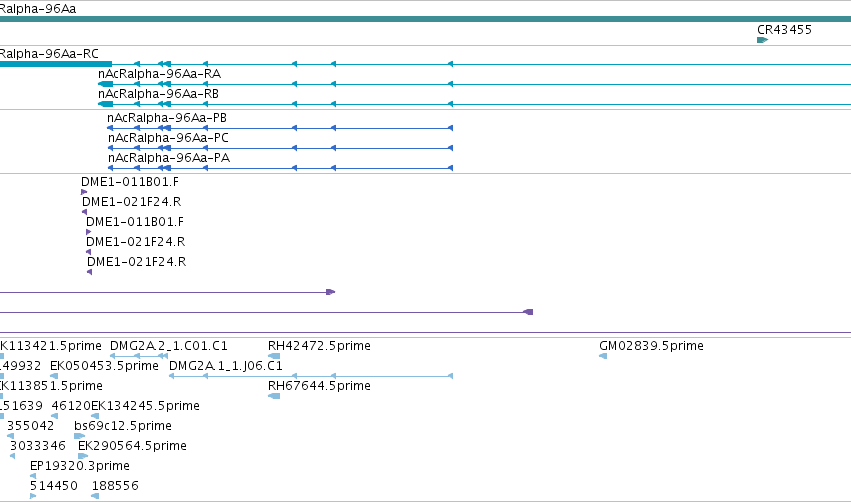Click the GM02839.5prime label
The image size is (851, 502).
coord(651,346)
